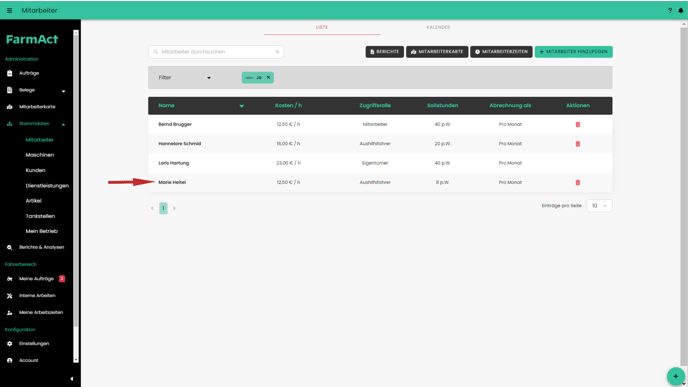Click 16,00 € / h cost cell
The height and width of the screenshot is (387, 688).
pyautogui.click(x=288, y=144)
